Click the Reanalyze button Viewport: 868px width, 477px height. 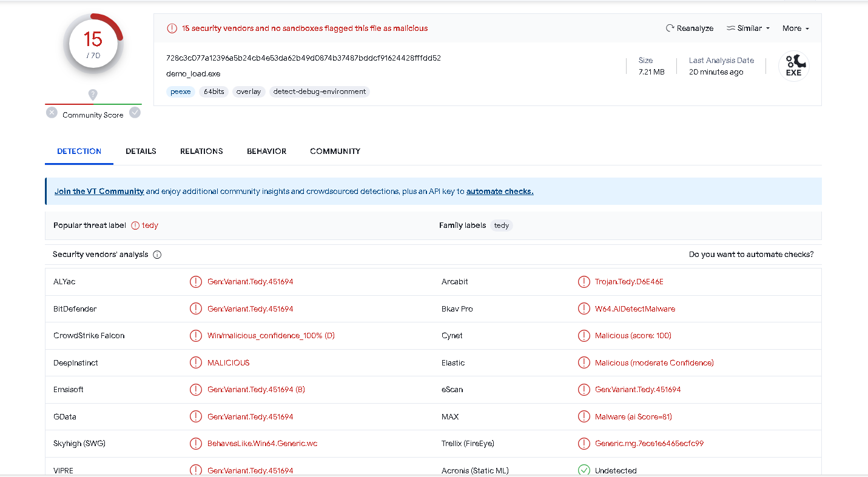pos(689,28)
